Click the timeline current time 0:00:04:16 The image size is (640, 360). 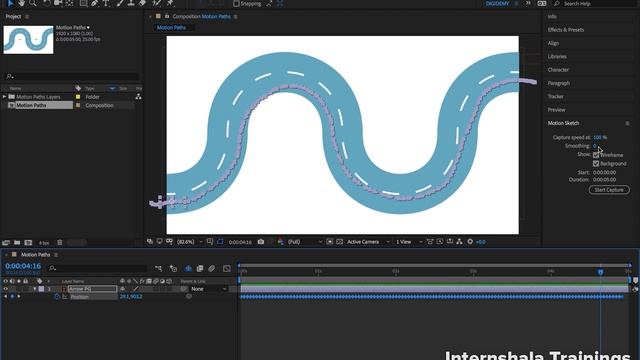point(23,266)
